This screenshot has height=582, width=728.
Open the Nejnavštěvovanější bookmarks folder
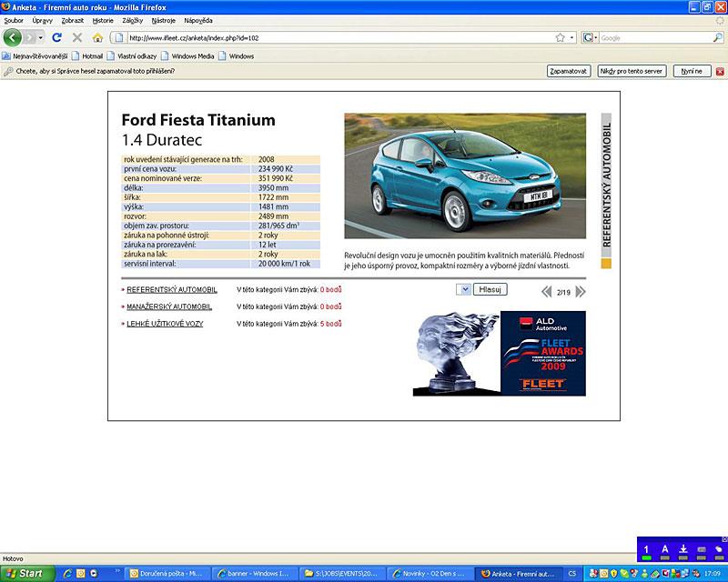pyautogui.click(x=35, y=56)
